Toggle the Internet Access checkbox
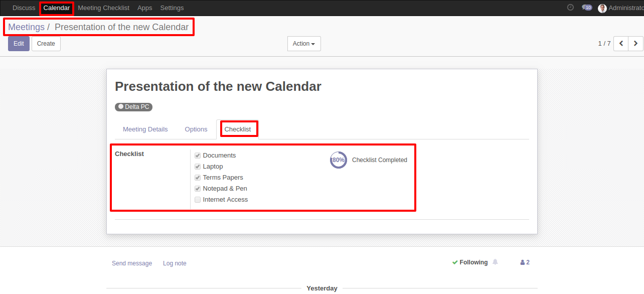644x294 pixels. click(x=198, y=200)
